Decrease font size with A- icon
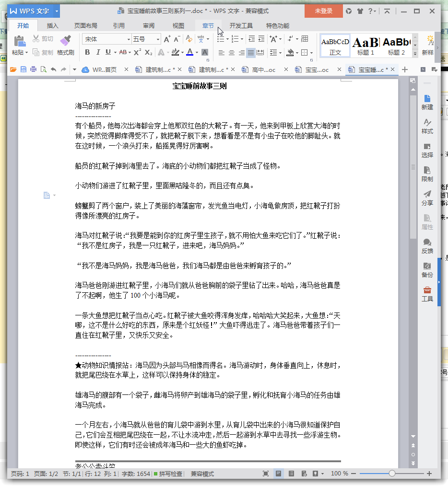The width and height of the screenshot is (448, 486). point(177,39)
